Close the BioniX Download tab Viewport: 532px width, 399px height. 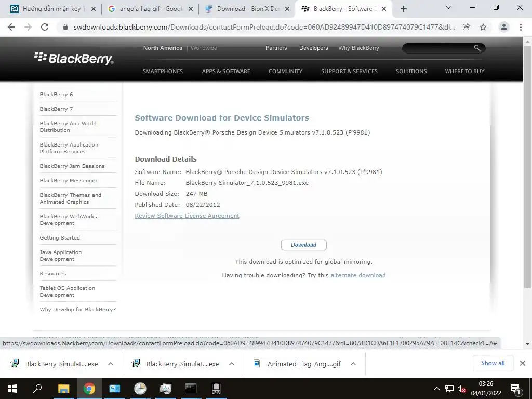click(287, 9)
